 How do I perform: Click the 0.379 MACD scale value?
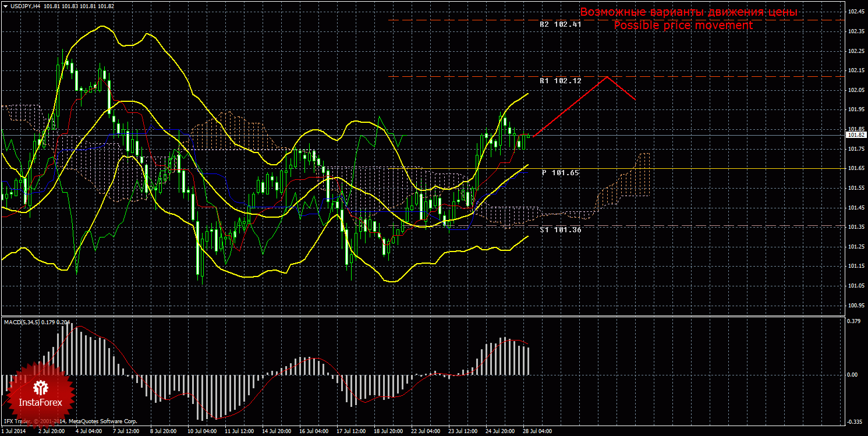(855, 321)
